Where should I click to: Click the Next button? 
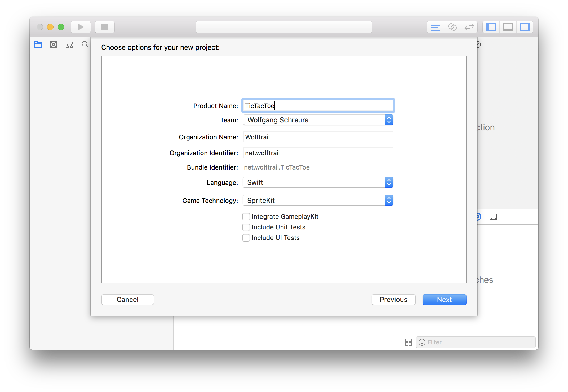pyautogui.click(x=444, y=300)
